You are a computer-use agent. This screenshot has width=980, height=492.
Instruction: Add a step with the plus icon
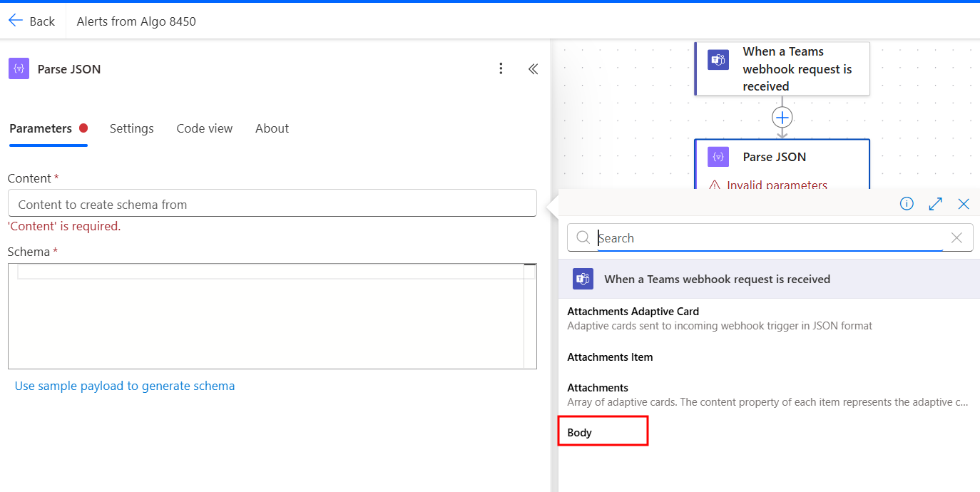click(x=782, y=117)
